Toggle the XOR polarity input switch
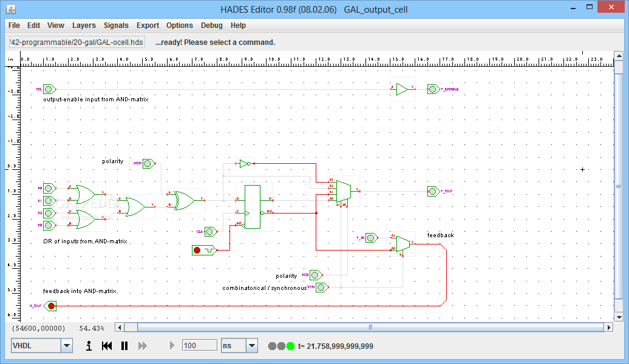Screen dimensions: 629x364 [x=148, y=164]
